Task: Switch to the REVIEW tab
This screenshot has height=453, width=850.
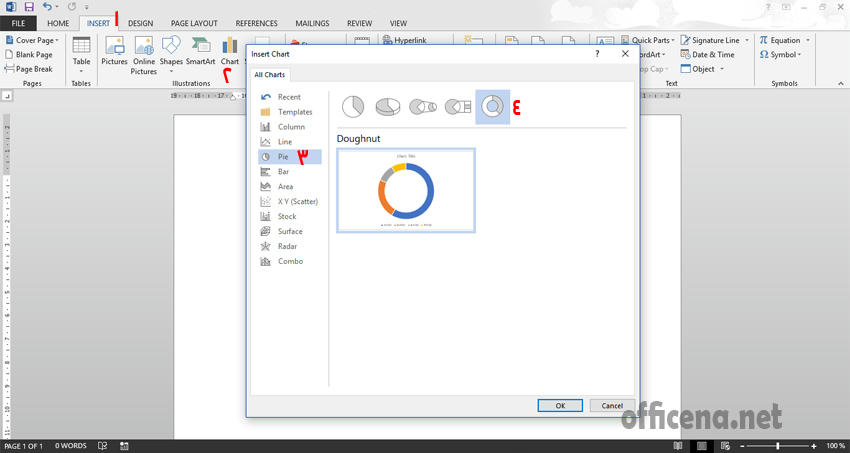Action: tap(359, 23)
